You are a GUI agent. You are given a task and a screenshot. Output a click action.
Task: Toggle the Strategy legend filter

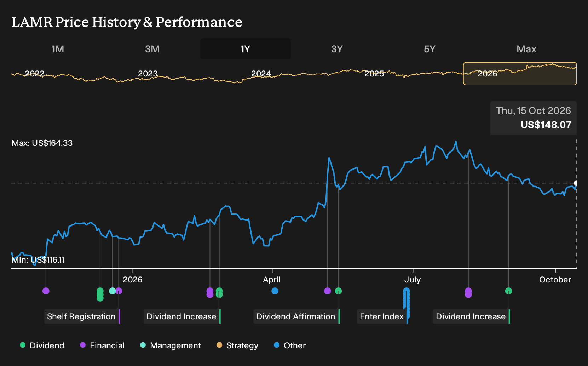point(237,345)
